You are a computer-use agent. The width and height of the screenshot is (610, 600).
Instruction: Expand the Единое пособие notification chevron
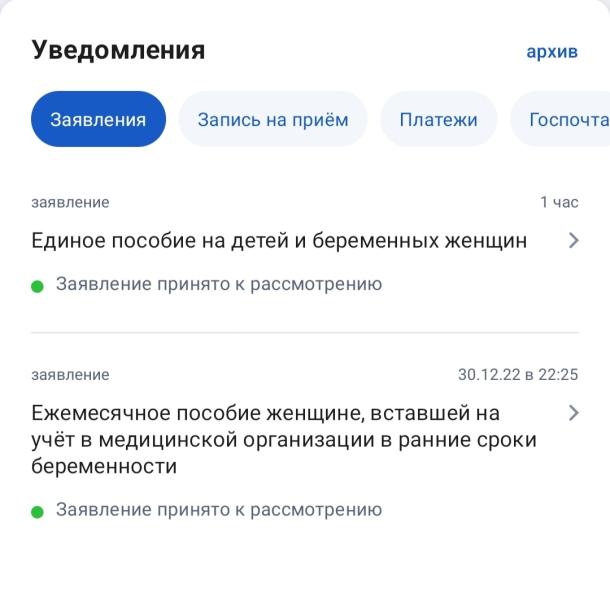pyautogui.click(x=573, y=240)
